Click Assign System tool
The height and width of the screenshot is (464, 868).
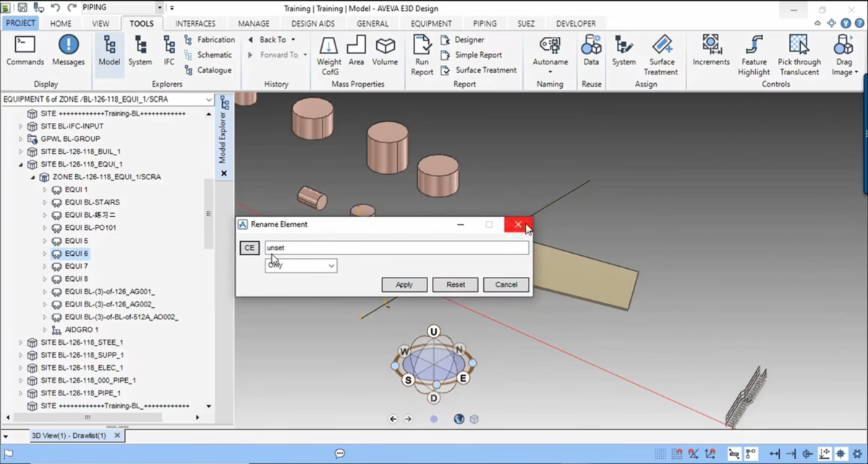pyautogui.click(x=624, y=51)
